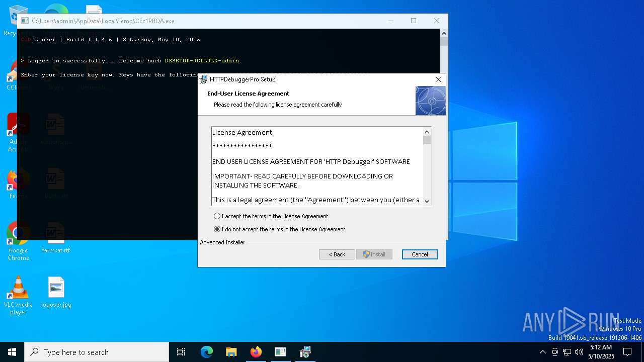Open the notification center icon
Viewport: 644px width, 362px height.
click(x=628, y=352)
